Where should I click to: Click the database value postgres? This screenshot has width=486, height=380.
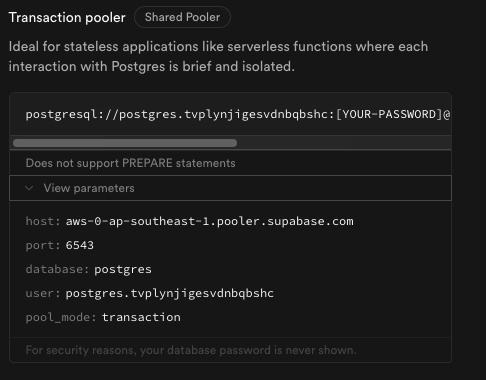(123, 269)
